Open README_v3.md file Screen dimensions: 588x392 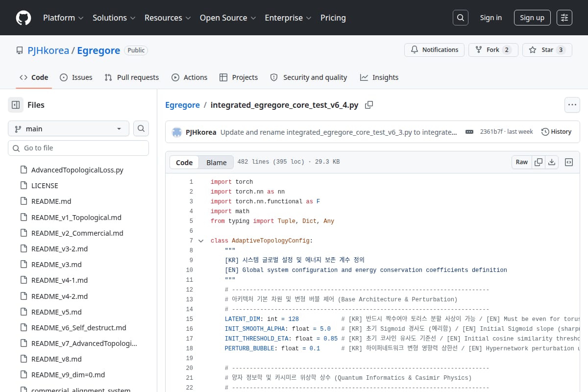pos(56,265)
